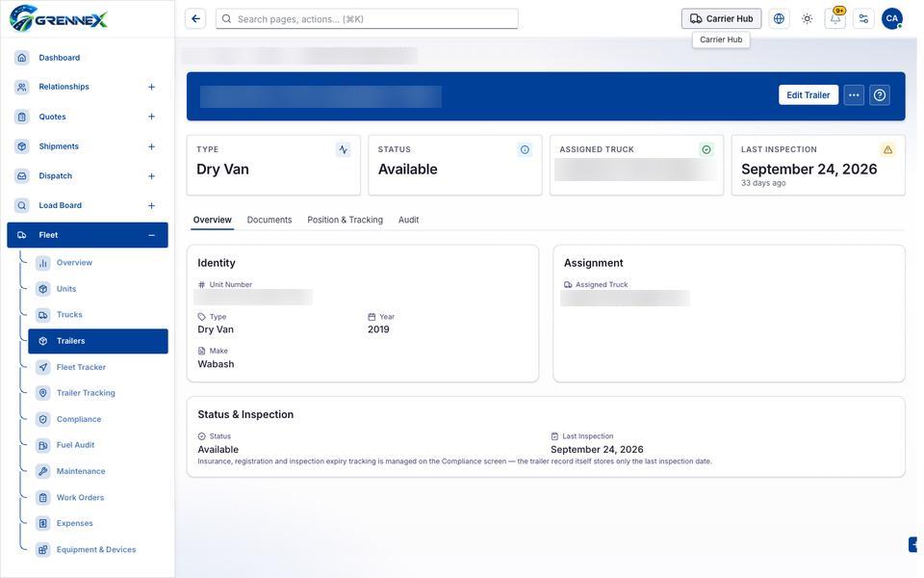Click the check icon on Assigned Truck card
The height and width of the screenshot is (578, 924).
click(706, 150)
